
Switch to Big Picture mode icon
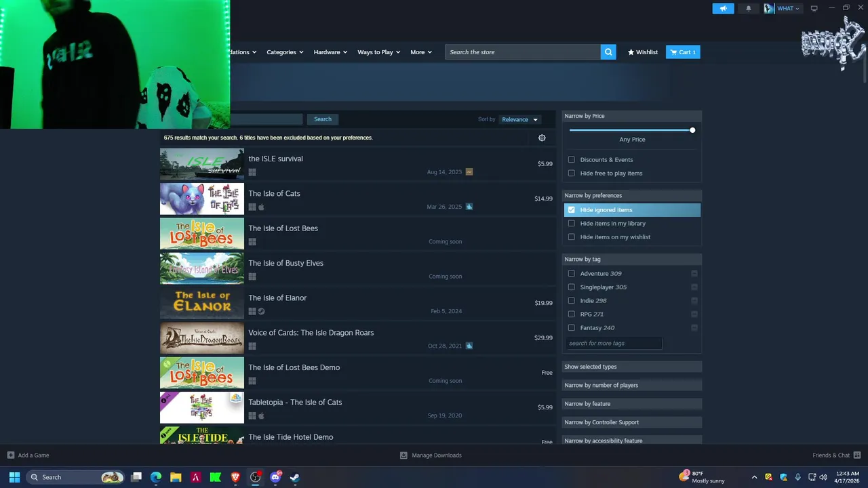tap(814, 8)
